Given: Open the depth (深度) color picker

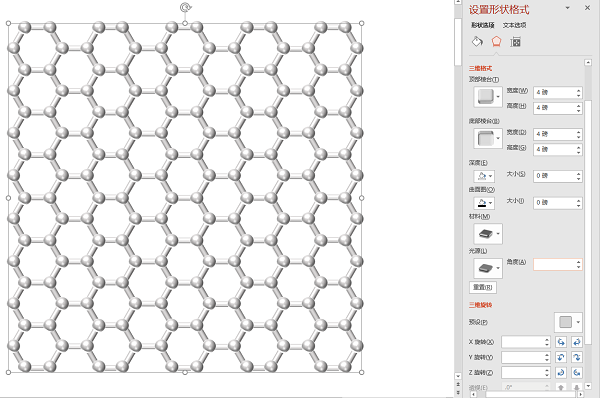Looking at the screenshot, I should point(484,176).
